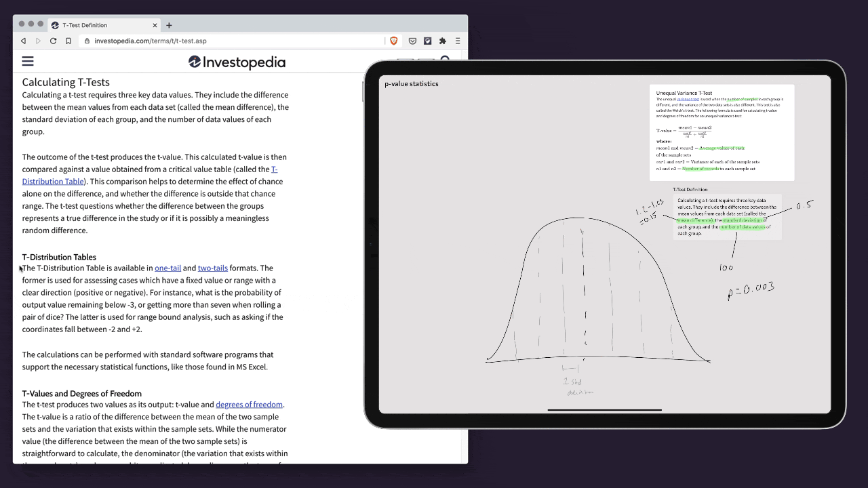The image size is (868, 488).
Task: Click the two-tails hyperlink
Action: (212, 268)
